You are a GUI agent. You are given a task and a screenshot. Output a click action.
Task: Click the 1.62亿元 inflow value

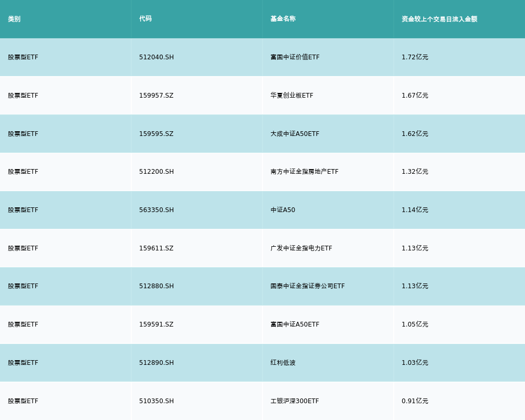pos(415,134)
